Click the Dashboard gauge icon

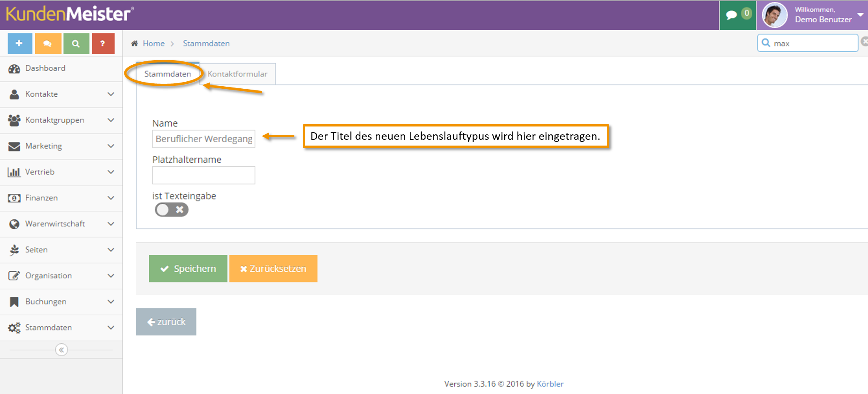pos(14,69)
